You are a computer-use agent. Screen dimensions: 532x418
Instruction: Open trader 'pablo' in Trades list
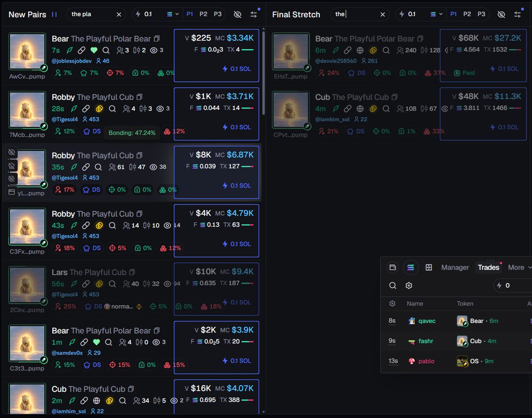(426, 361)
